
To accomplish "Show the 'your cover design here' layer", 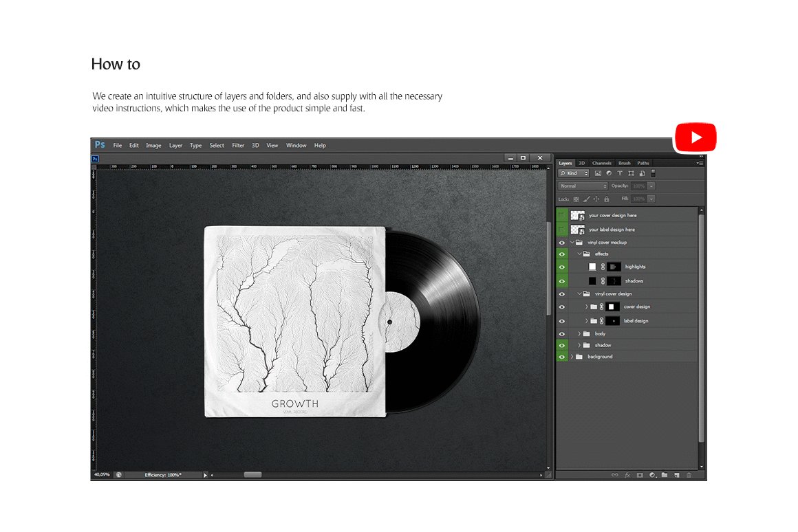I will [562, 215].
